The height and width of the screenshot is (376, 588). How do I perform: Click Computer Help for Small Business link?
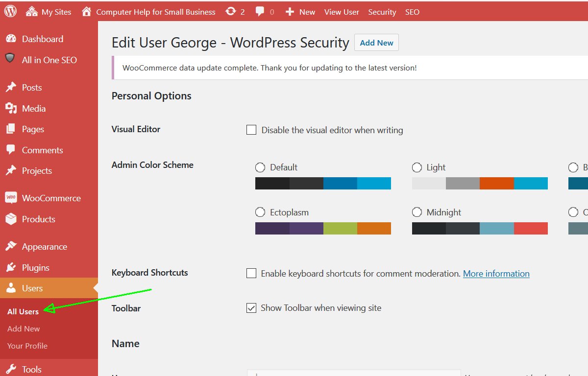156,12
